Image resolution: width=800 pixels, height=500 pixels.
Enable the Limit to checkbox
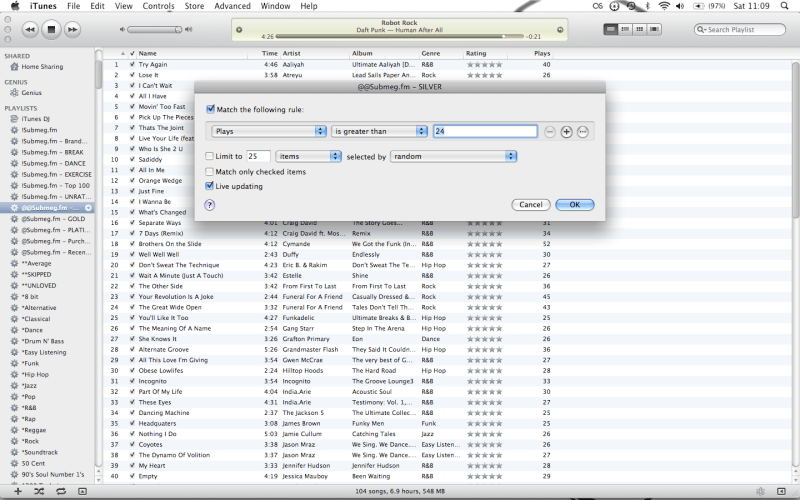click(x=210, y=157)
